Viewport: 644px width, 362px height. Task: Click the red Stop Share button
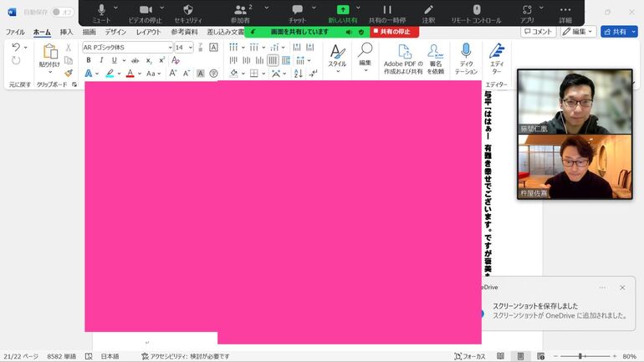coord(394,32)
